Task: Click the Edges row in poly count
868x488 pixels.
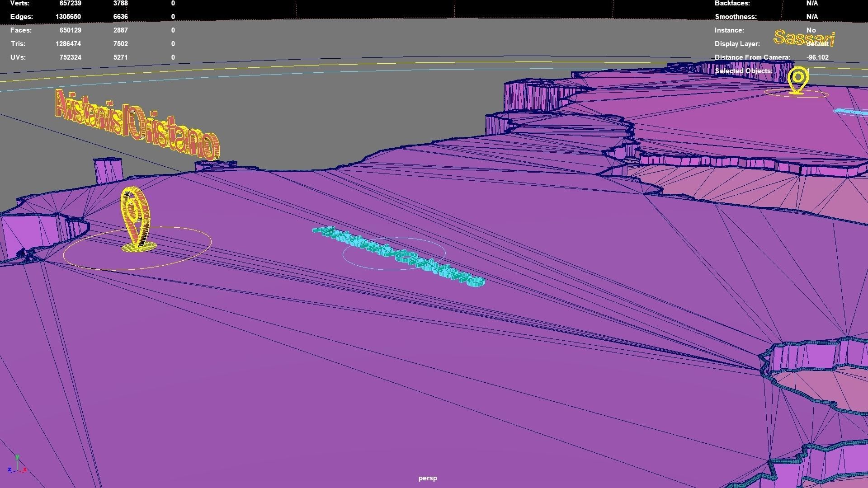Action: click(21, 17)
